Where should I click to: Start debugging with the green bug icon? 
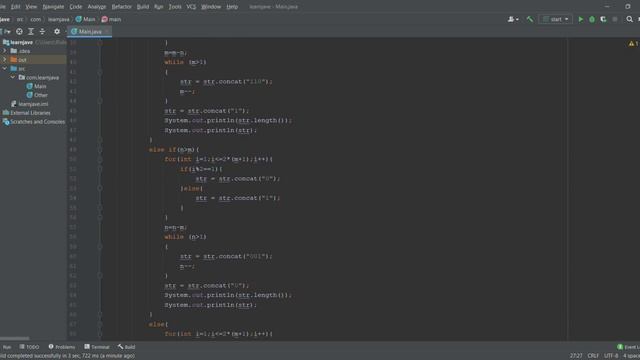click(x=592, y=19)
